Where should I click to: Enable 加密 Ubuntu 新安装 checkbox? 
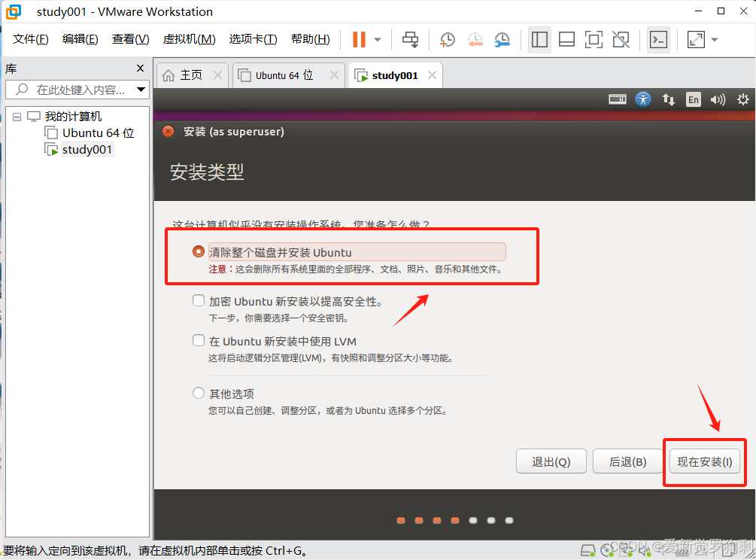coord(198,300)
